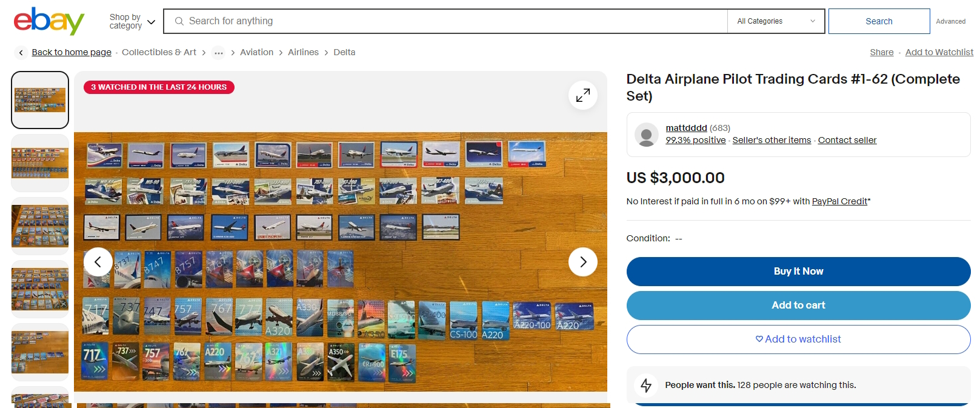The height and width of the screenshot is (408, 980).
Task: Open the All Categories dropdown
Action: pyautogui.click(x=775, y=21)
